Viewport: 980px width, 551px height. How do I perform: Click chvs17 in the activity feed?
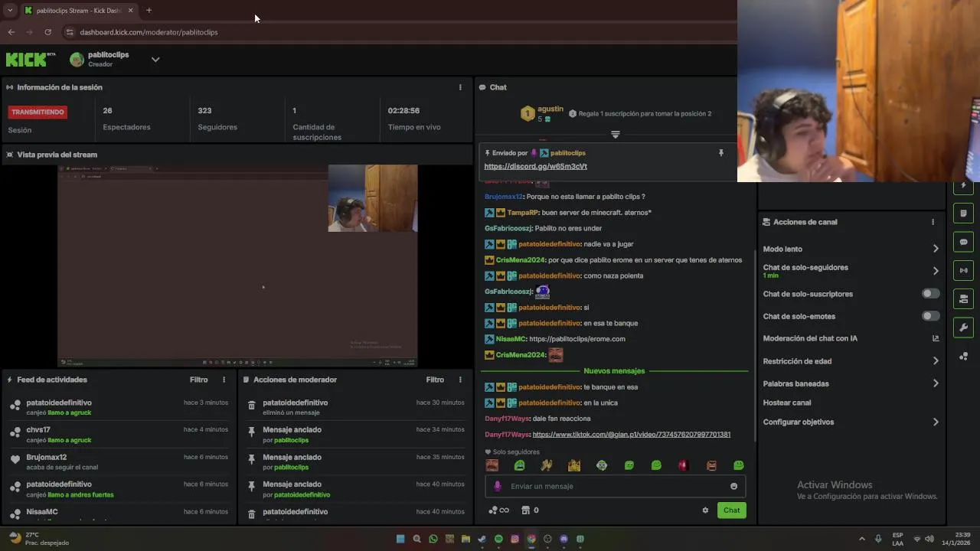click(x=38, y=430)
